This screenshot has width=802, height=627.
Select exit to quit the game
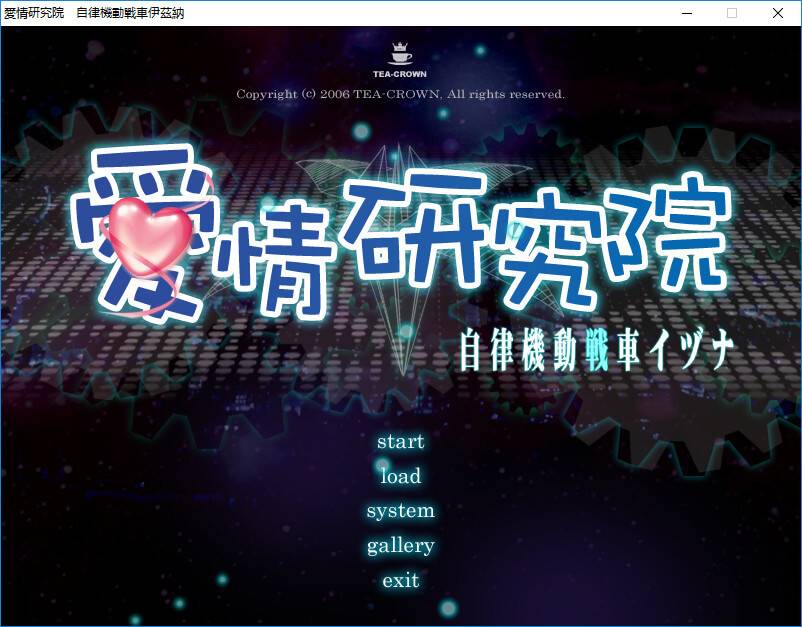click(x=400, y=580)
